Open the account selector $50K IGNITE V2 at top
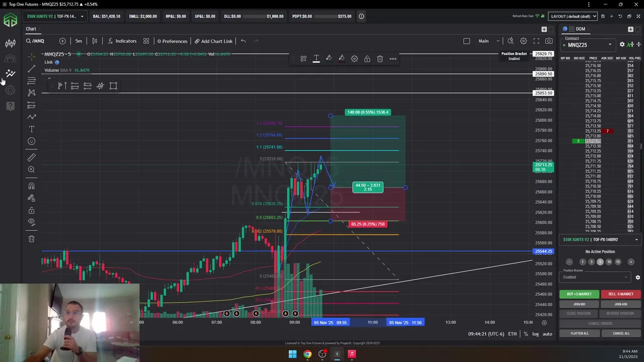This screenshot has height=362, width=644. [55, 16]
